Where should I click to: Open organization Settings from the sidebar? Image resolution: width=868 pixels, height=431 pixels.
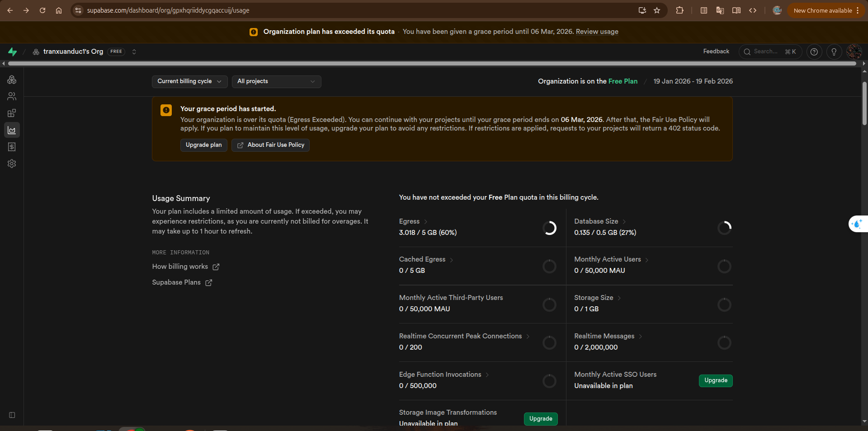(12, 164)
